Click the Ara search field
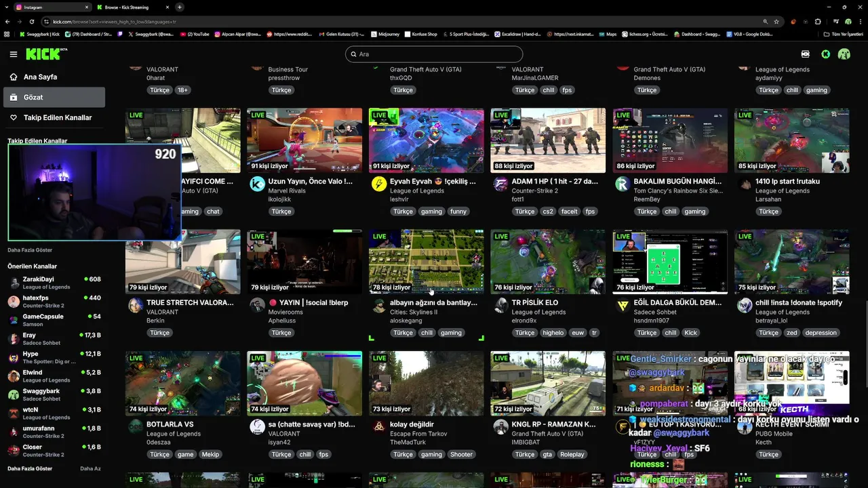The width and height of the screenshot is (868, 488). (x=434, y=54)
